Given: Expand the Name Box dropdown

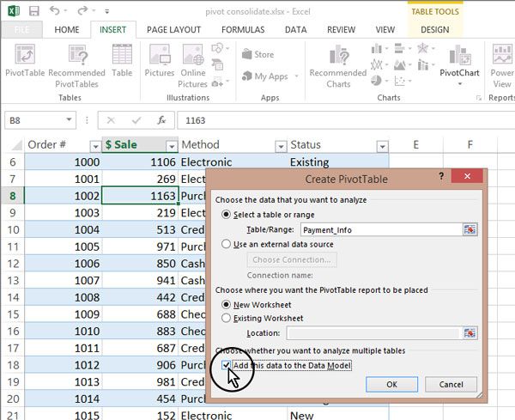Looking at the screenshot, I should [69, 119].
